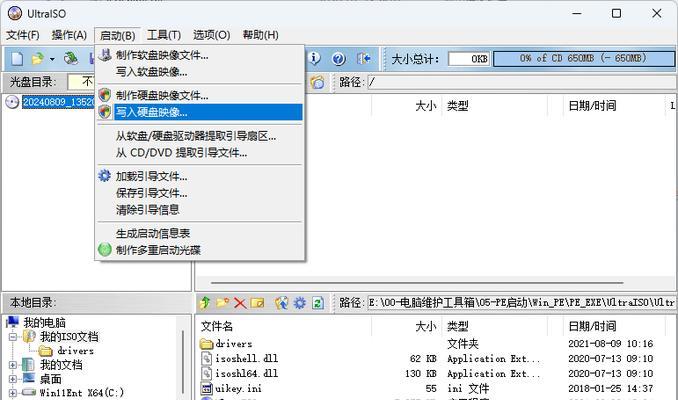This screenshot has width=678, height=400.
Task: Click the blue gear icon in local toolbar
Action: [x=300, y=303]
